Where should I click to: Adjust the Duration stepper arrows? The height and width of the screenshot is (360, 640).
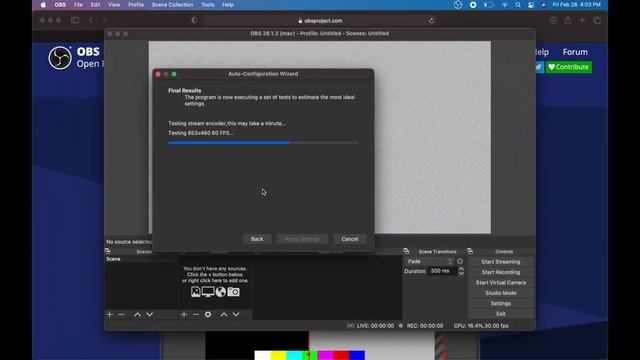461,271
